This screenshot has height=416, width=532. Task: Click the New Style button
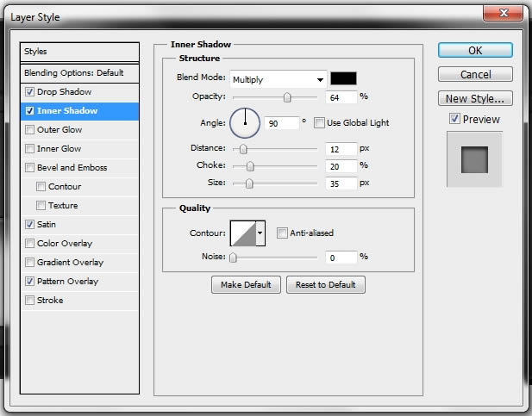tap(475, 98)
